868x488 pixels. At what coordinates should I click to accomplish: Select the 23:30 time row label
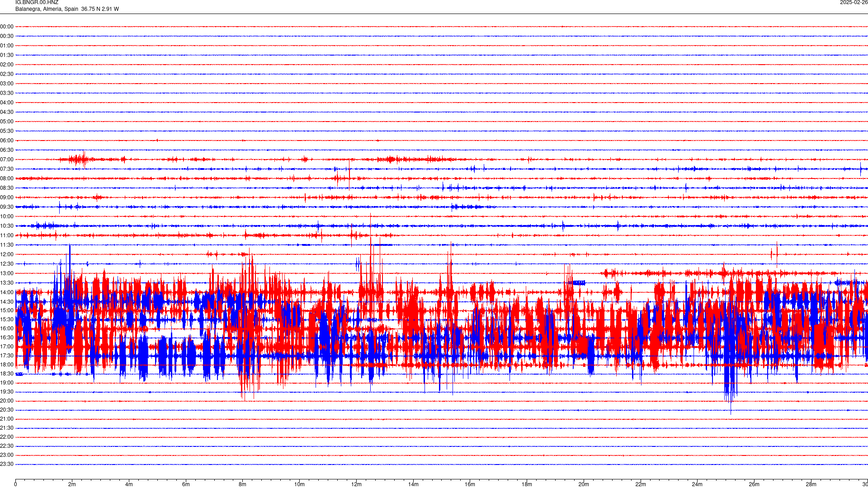tap(7, 464)
